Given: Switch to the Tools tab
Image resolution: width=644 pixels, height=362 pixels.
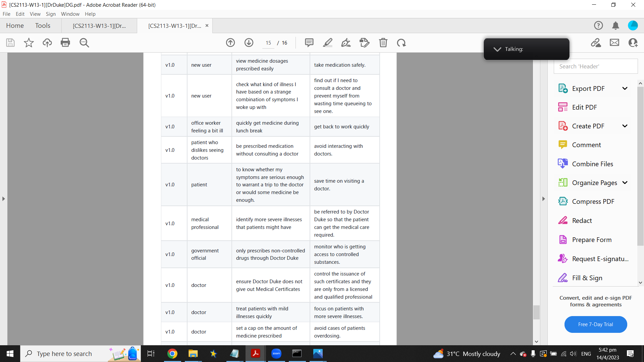Looking at the screenshot, I should click(43, 26).
